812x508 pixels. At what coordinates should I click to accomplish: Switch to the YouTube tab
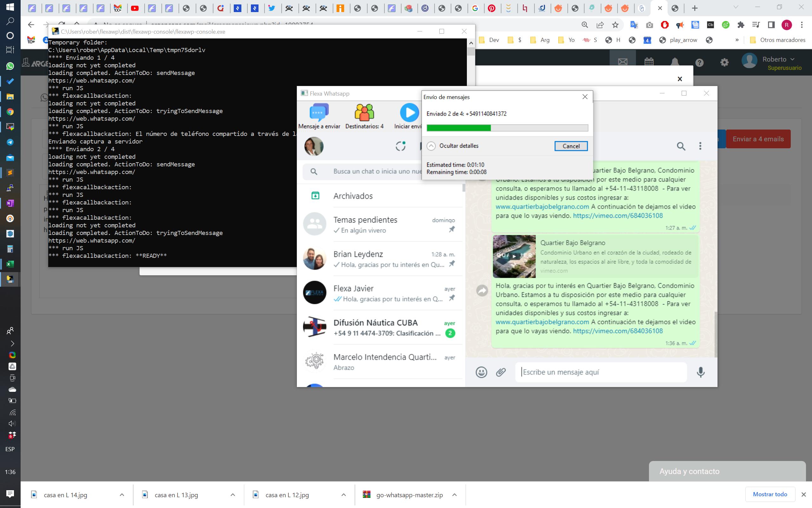point(135,8)
